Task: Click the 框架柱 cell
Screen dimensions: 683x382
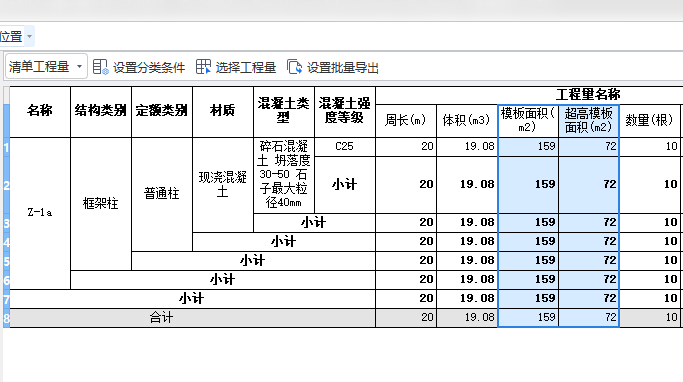Action: pos(101,204)
